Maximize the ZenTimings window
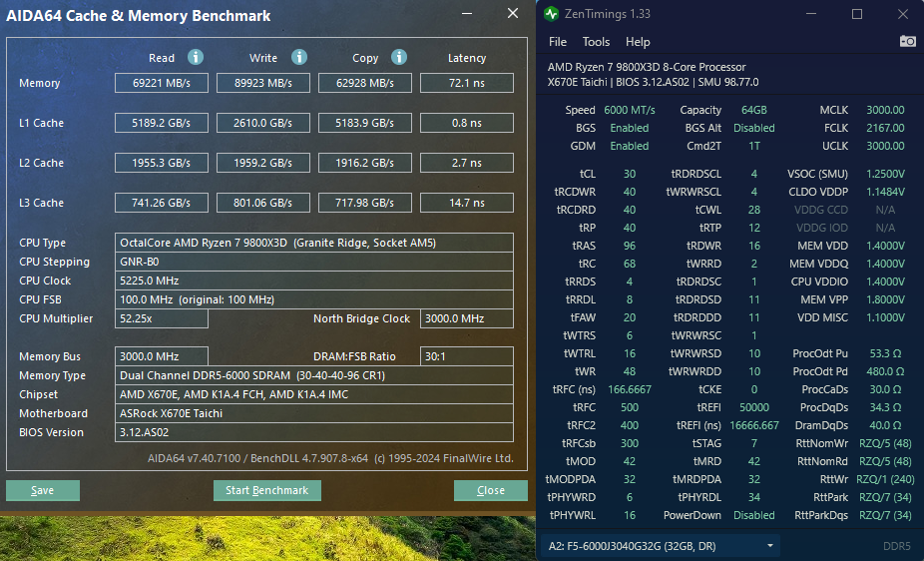 click(857, 14)
